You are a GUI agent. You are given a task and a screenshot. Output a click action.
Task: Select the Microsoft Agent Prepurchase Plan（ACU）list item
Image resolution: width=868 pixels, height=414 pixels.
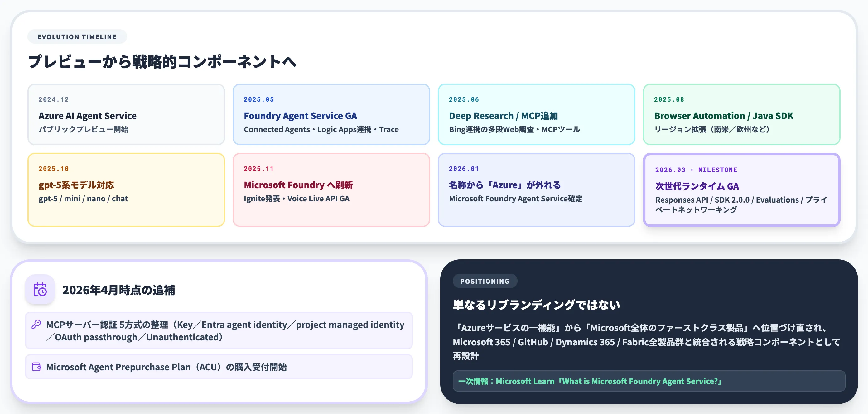(219, 367)
